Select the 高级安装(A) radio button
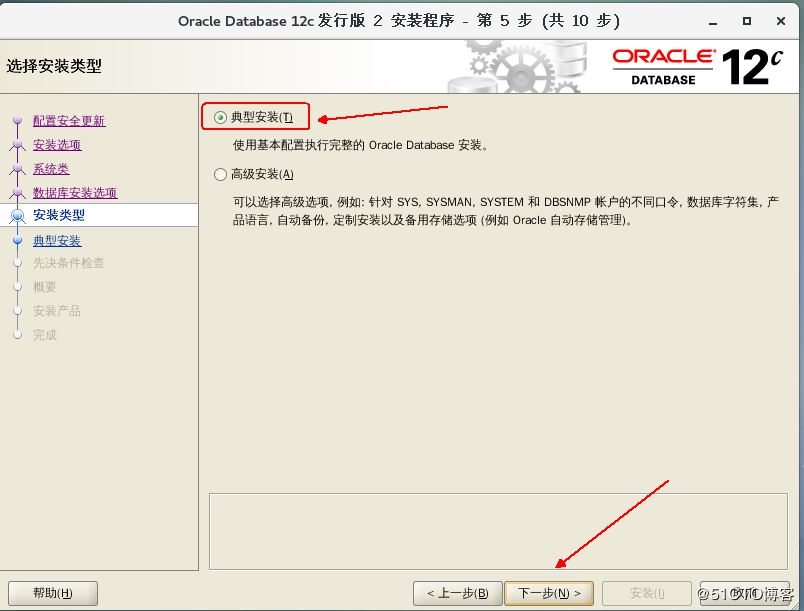This screenshot has height=611, width=804. (221, 174)
